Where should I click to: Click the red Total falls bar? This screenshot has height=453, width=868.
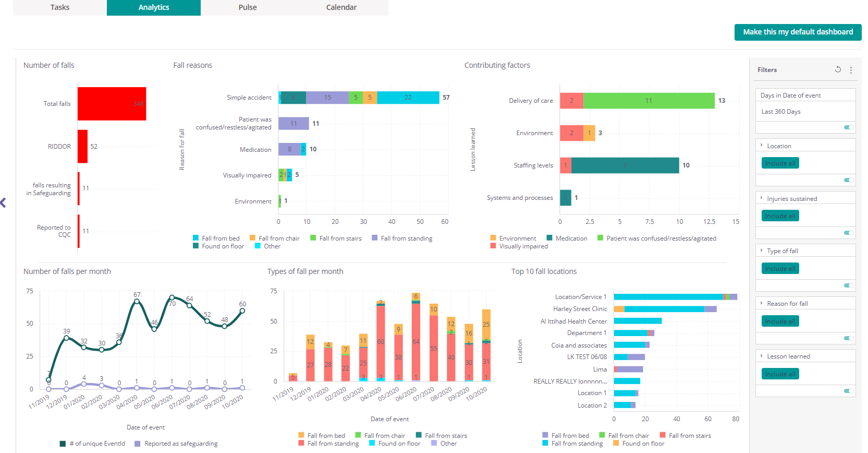click(112, 104)
